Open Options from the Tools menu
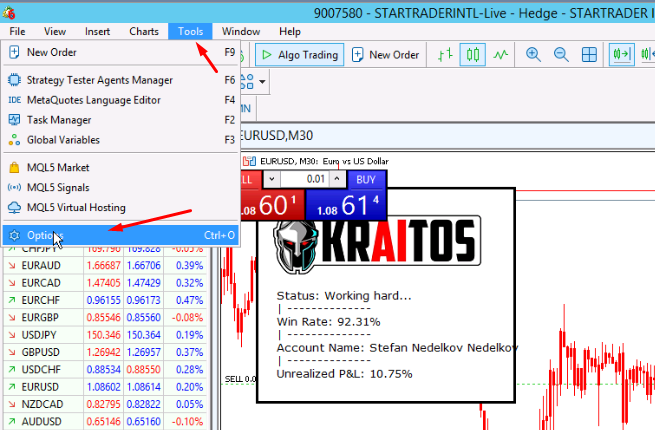Image resolution: width=655 pixels, height=430 pixels. pos(46,235)
